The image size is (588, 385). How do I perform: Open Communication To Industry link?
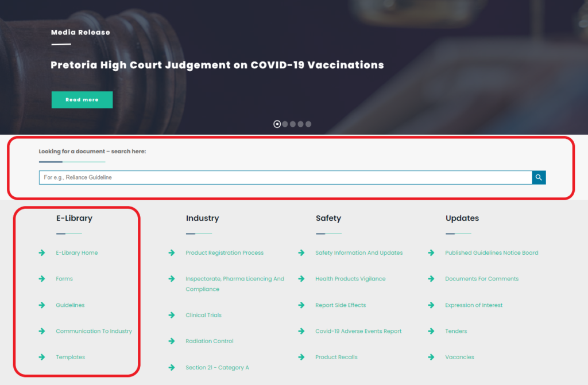[x=94, y=331]
